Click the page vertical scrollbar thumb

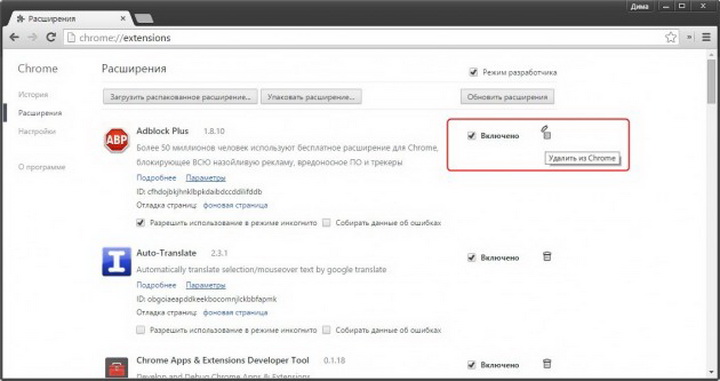click(x=711, y=82)
